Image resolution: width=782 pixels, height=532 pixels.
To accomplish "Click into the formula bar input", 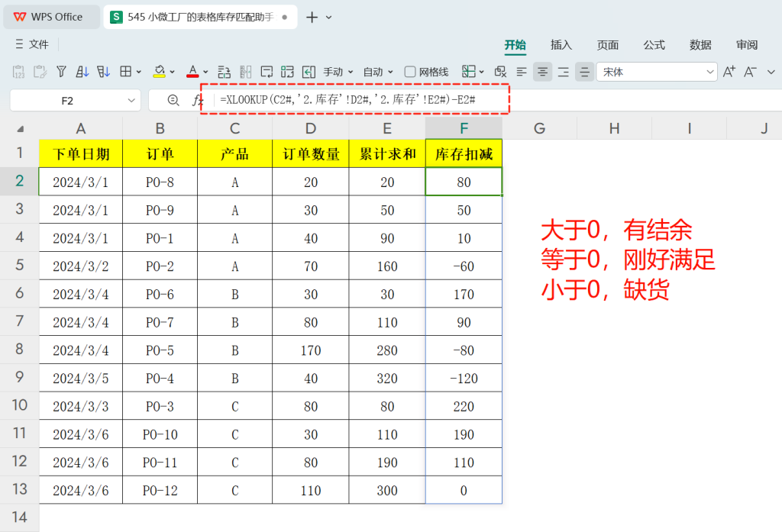I will pos(499,100).
